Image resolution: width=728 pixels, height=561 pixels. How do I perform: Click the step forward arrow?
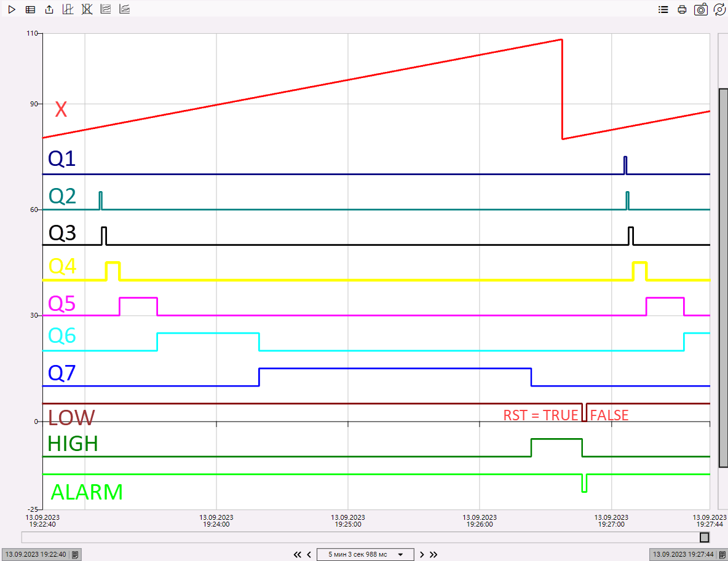(x=422, y=554)
